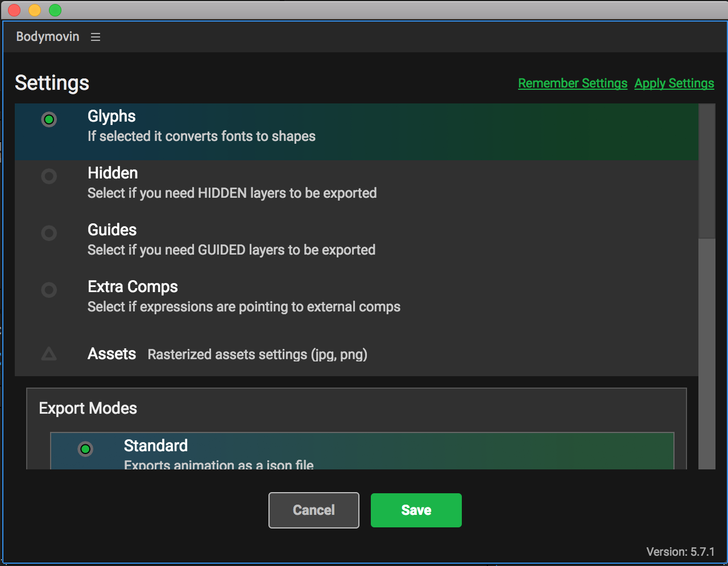Click 'Select if you need HIDDEN layers' description
Viewport: 728px width, 566px height.
[232, 193]
